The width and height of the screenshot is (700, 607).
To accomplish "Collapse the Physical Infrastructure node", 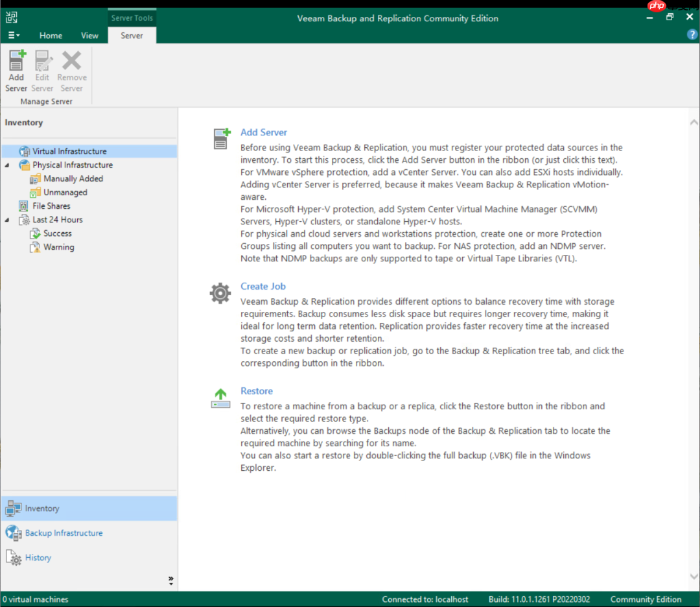I will 6,165.
